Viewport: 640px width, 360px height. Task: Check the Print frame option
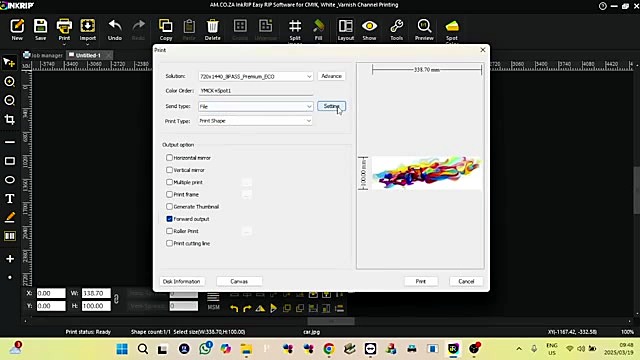(169, 194)
